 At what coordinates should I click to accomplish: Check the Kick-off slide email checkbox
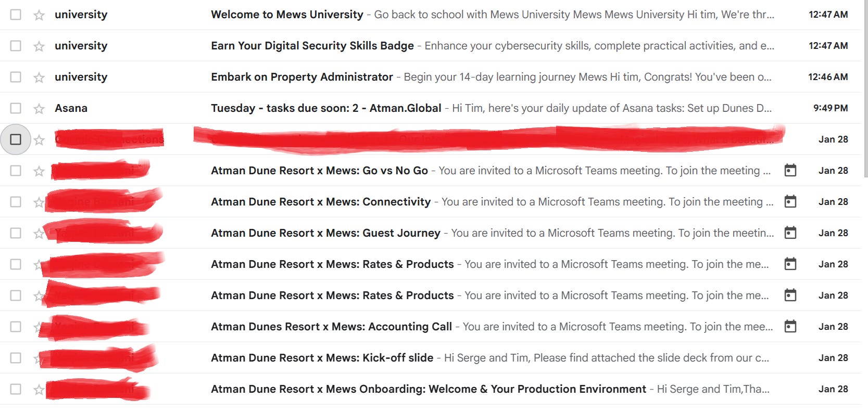(x=16, y=358)
